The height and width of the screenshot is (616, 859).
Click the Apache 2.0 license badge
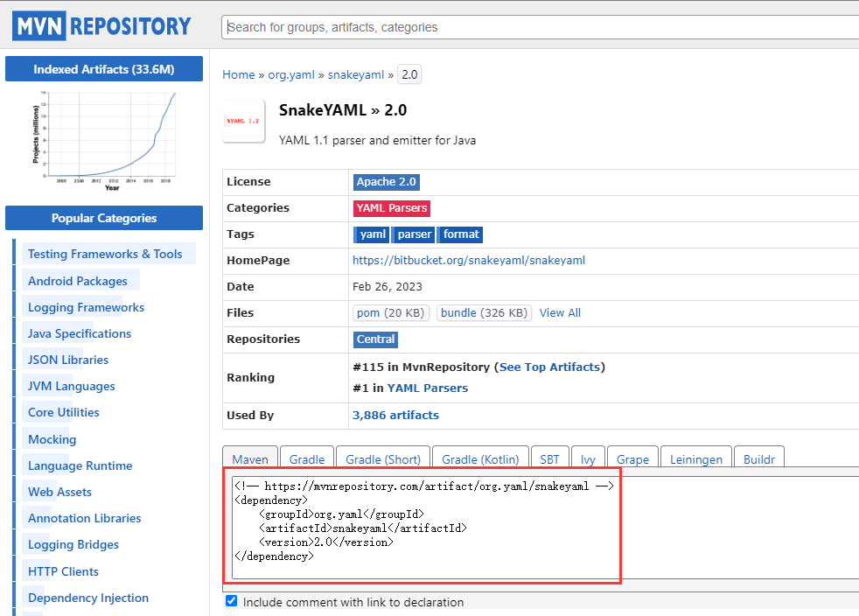[x=387, y=182]
